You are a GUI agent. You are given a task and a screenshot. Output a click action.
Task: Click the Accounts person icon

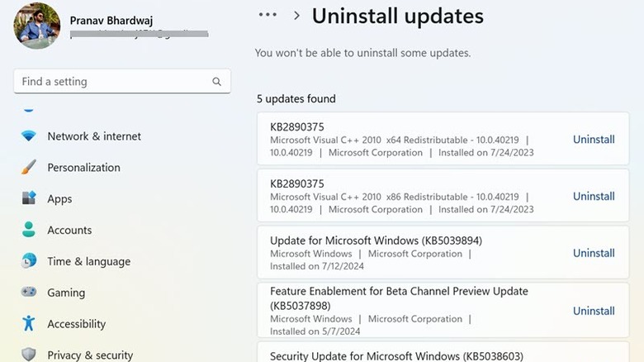[x=29, y=230]
